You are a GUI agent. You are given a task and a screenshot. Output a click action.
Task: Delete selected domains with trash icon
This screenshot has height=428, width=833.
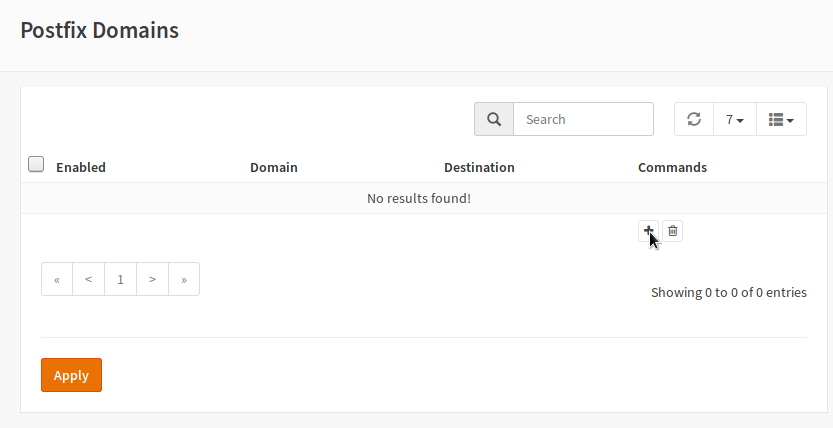[x=673, y=231]
